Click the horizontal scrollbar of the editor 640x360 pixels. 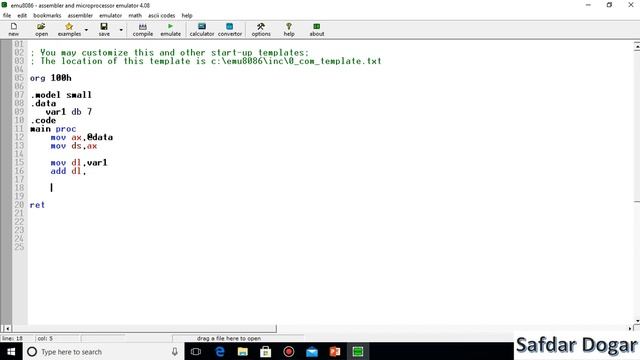point(144,328)
